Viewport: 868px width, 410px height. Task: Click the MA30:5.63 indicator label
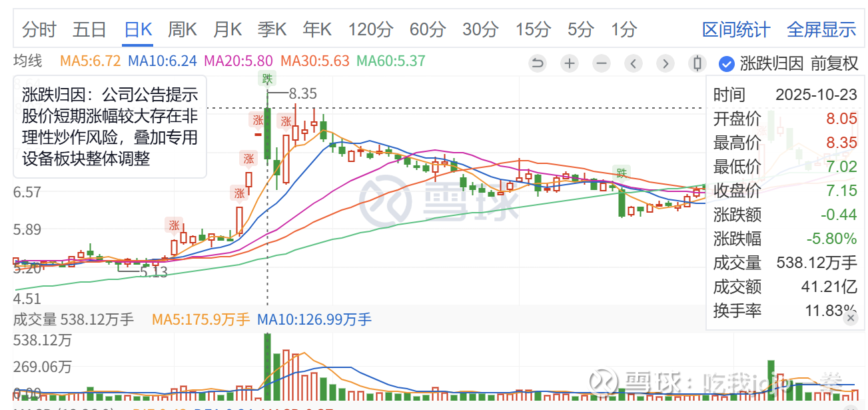click(x=314, y=61)
